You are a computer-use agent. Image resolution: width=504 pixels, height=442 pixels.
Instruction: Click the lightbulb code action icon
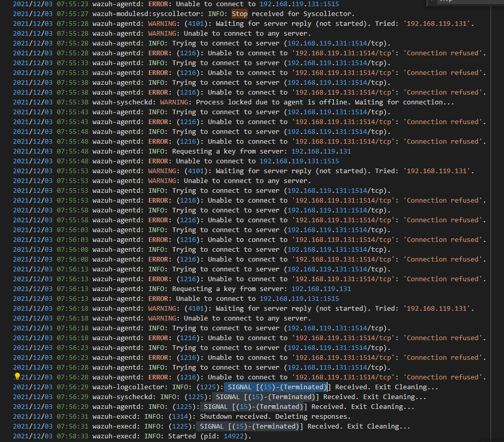tap(18, 376)
